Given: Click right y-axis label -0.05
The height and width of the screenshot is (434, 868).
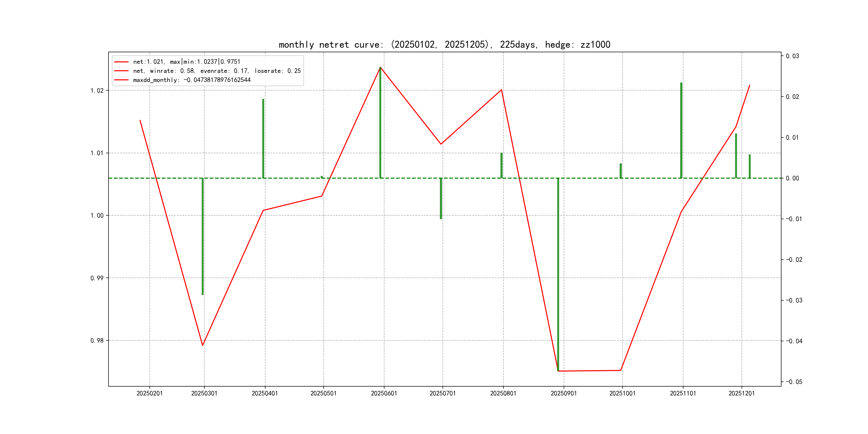Looking at the screenshot, I should pyautogui.click(x=794, y=382).
